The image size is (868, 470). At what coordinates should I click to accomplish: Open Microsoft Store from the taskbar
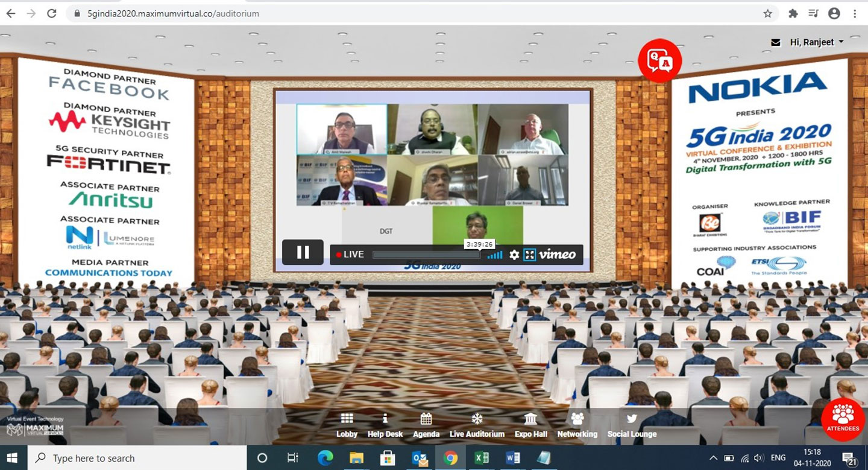tap(388, 458)
